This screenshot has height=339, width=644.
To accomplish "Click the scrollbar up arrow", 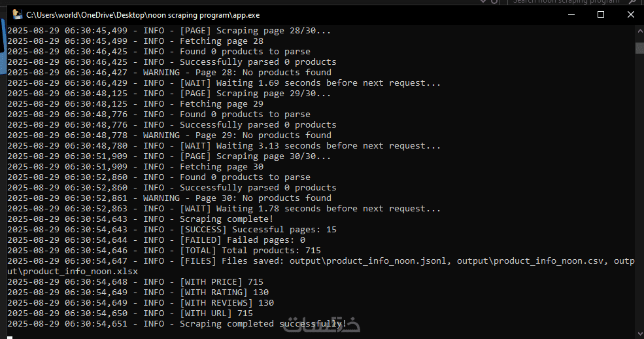I will point(639,30).
